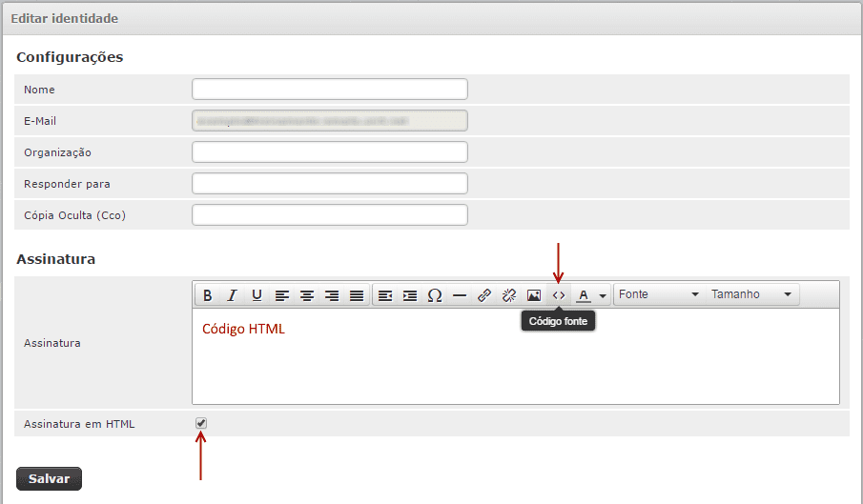The image size is (863, 504).
Task: Center align the signature text
Action: pyautogui.click(x=307, y=295)
